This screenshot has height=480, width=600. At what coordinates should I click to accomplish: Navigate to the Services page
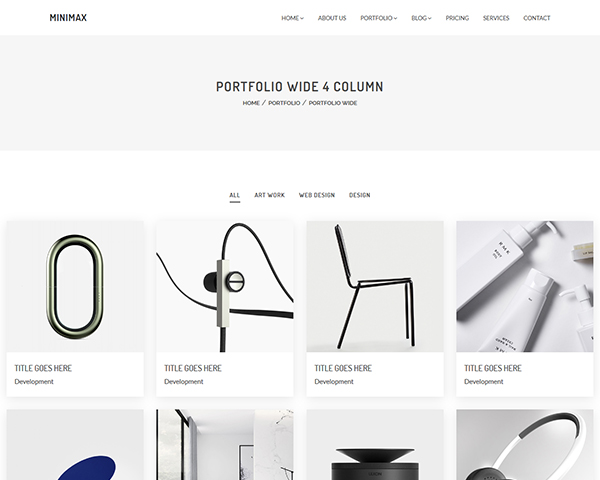pos(496,18)
